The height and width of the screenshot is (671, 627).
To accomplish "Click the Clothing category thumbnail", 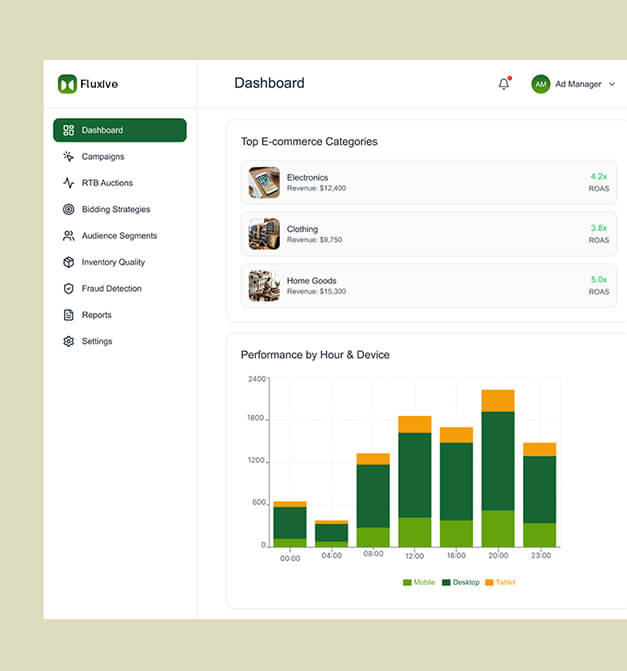I will pyautogui.click(x=264, y=234).
